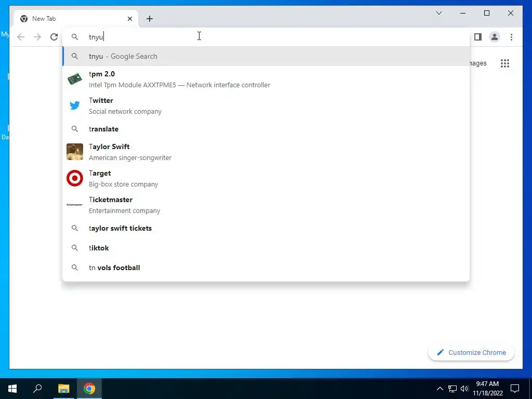
Task: Click search icon beside 'translate' suggestion
Action: [x=75, y=129]
